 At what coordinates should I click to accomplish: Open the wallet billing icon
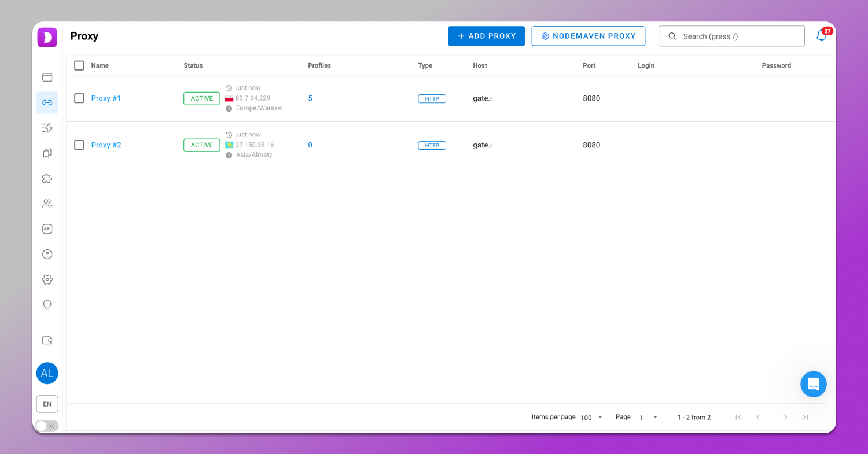[47, 340]
